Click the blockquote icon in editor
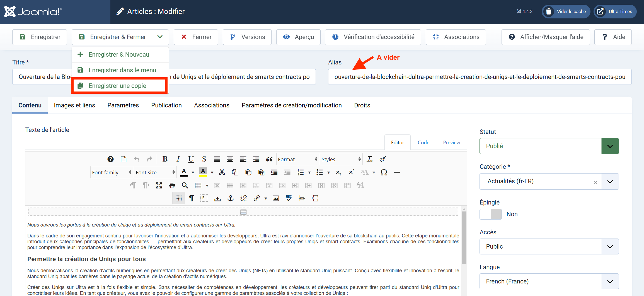Image resolution: width=644 pixels, height=296 pixels. [x=269, y=159]
